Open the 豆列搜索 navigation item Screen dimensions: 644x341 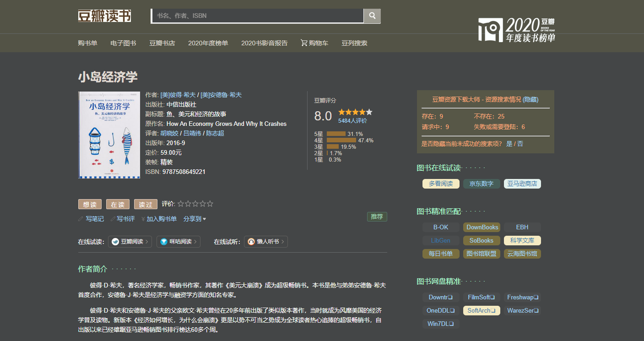coord(354,43)
